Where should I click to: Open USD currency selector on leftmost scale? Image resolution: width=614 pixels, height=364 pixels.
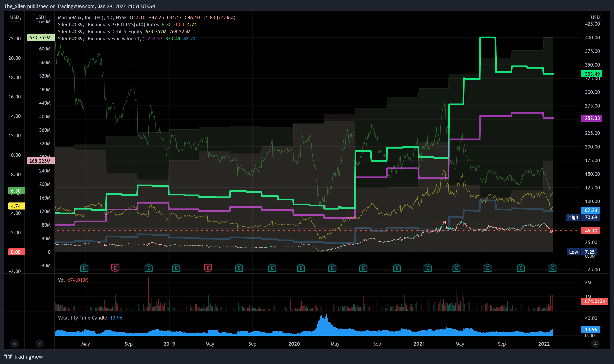tap(14, 17)
